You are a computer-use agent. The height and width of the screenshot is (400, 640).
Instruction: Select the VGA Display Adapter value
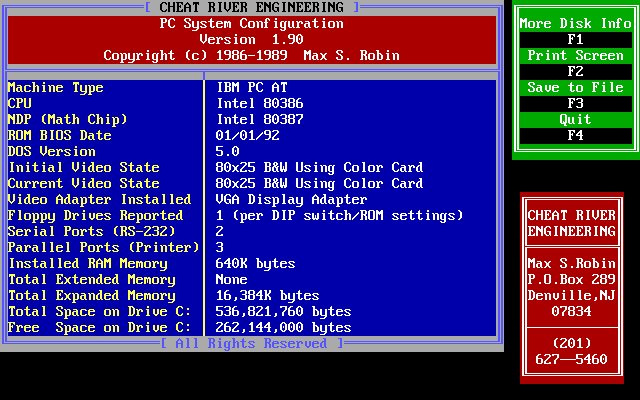291,200
